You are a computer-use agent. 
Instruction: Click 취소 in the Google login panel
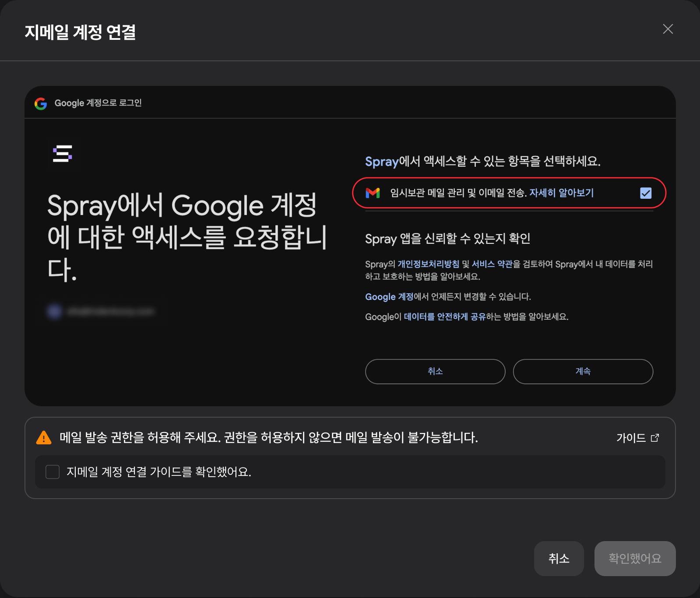pos(435,372)
